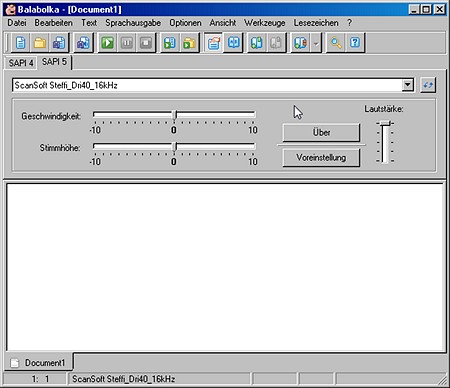This screenshot has width=450, height=388.
Task: Click the yellow folder icon with green play arrow
Action: pyautogui.click(x=189, y=43)
